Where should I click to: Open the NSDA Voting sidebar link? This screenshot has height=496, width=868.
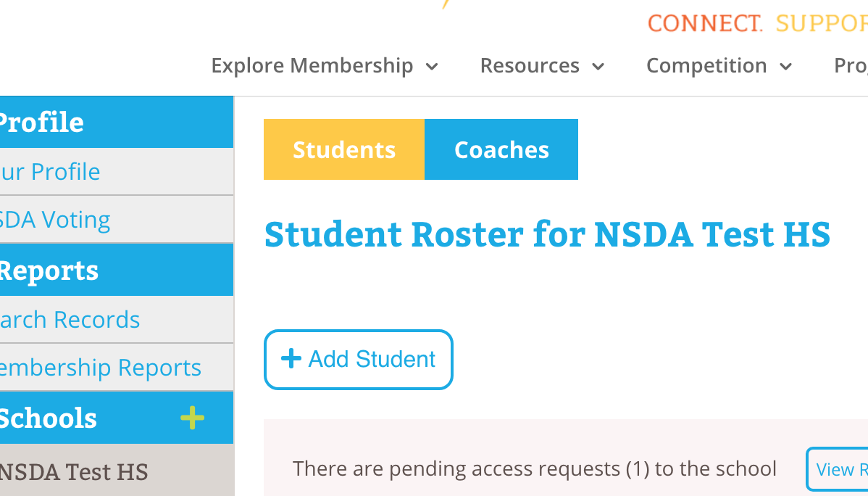[55, 220]
